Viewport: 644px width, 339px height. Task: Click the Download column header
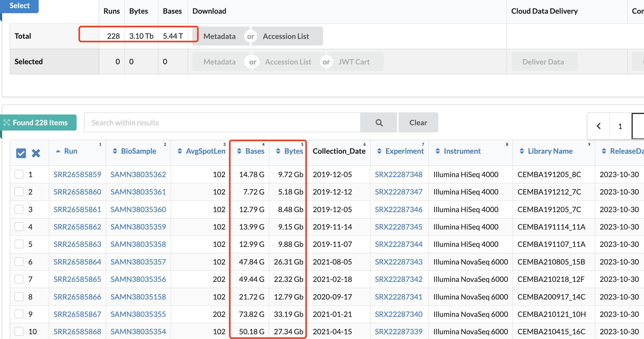[x=209, y=11]
